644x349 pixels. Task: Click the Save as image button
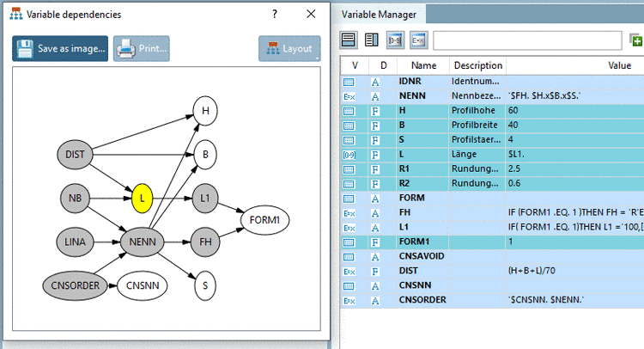click(60, 48)
